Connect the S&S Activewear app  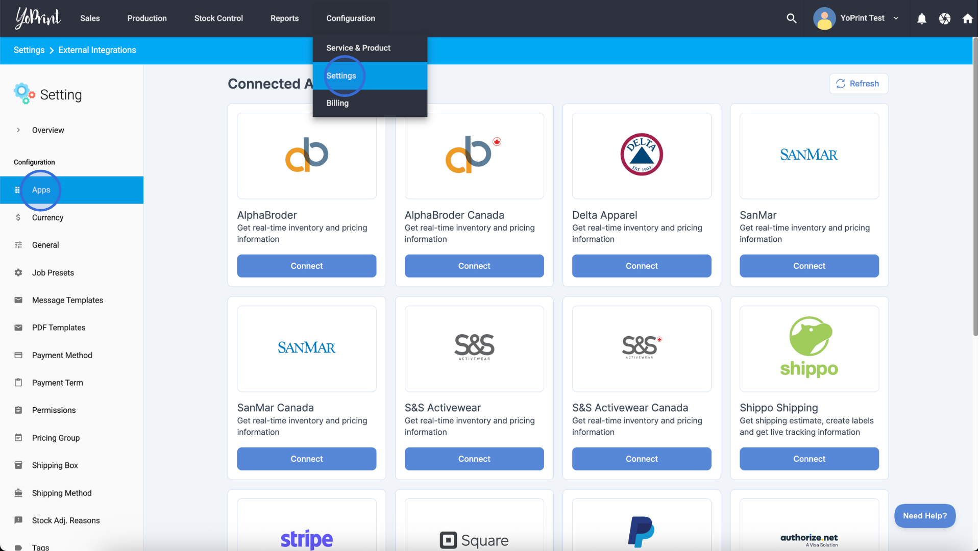(x=474, y=459)
